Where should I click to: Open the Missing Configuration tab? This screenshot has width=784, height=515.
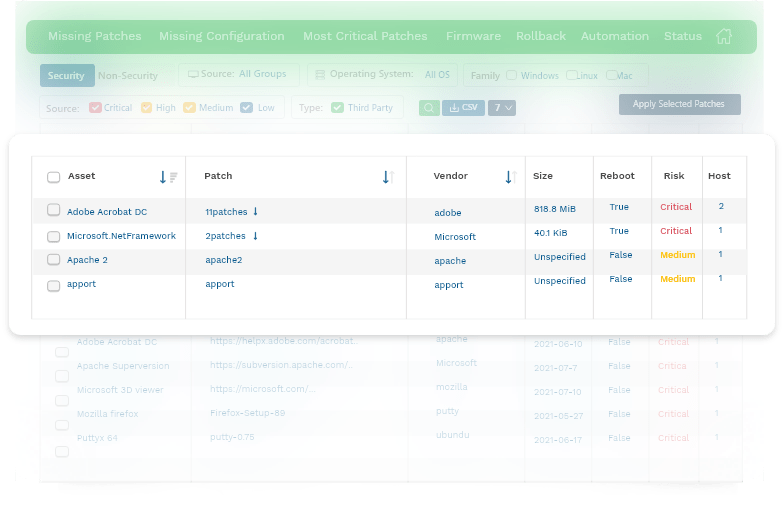click(x=221, y=36)
